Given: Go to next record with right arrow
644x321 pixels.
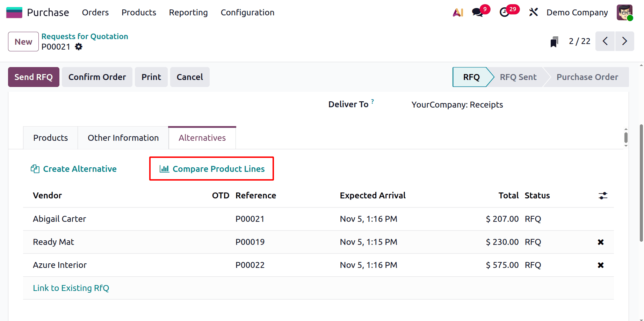Looking at the screenshot, I should [x=625, y=41].
